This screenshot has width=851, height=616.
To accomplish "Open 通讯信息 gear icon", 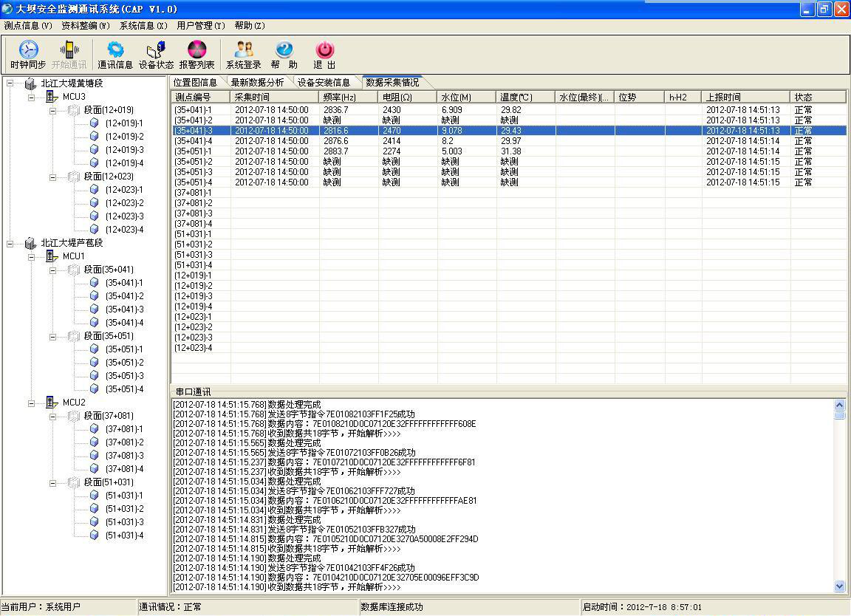I will coord(115,49).
